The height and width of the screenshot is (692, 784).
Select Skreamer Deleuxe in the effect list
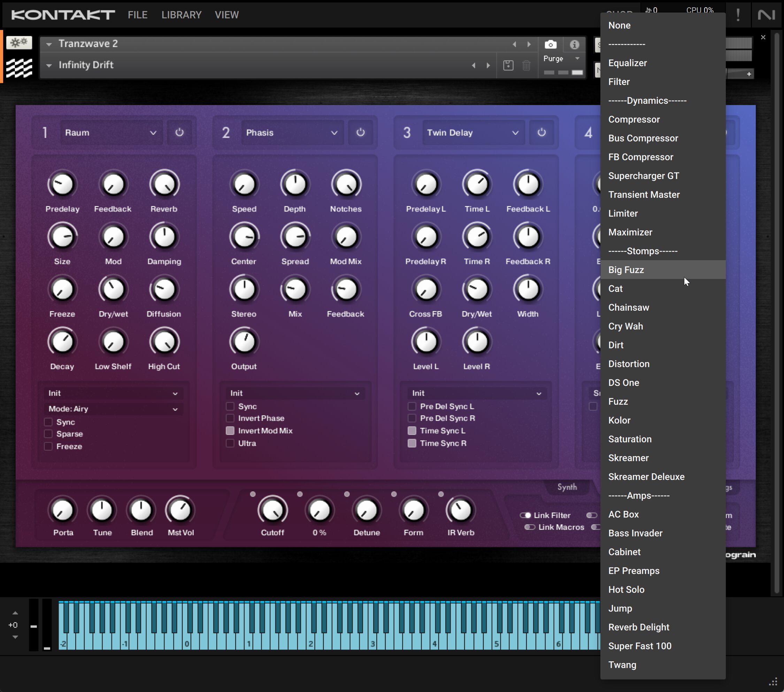(663, 477)
